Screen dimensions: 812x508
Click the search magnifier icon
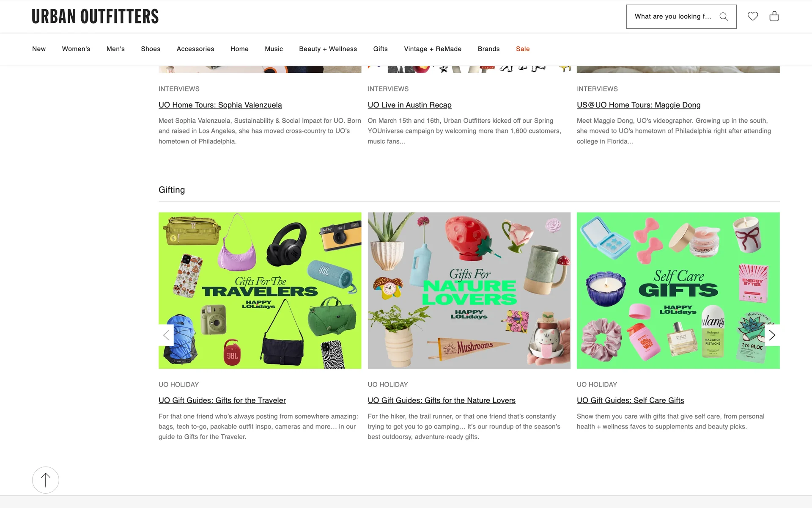[724, 17]
